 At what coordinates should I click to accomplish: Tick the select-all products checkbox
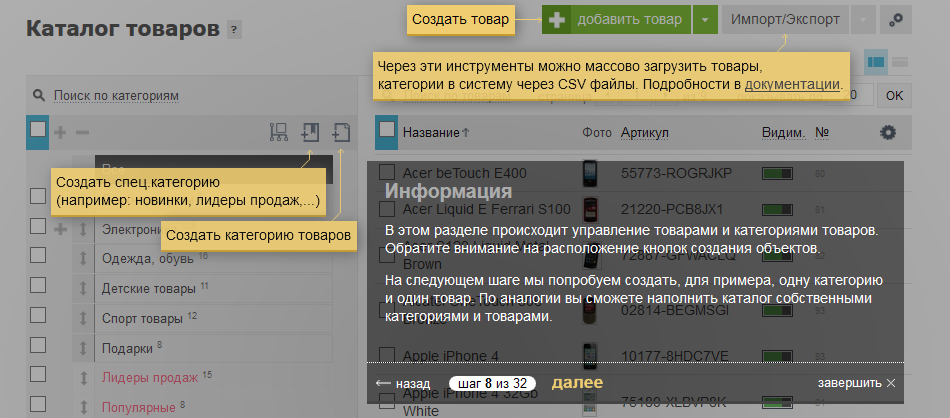pyautogui.click(x=387, y=129)
